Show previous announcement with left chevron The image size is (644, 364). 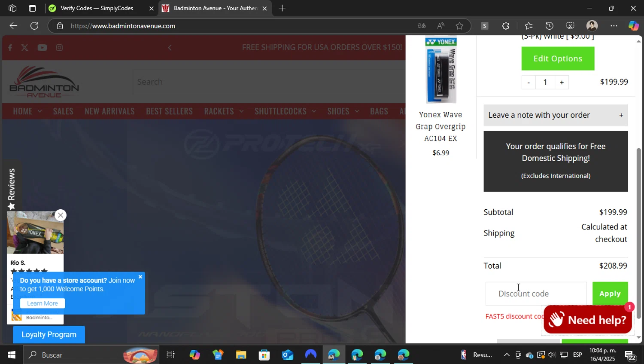[x=170, y=48]
